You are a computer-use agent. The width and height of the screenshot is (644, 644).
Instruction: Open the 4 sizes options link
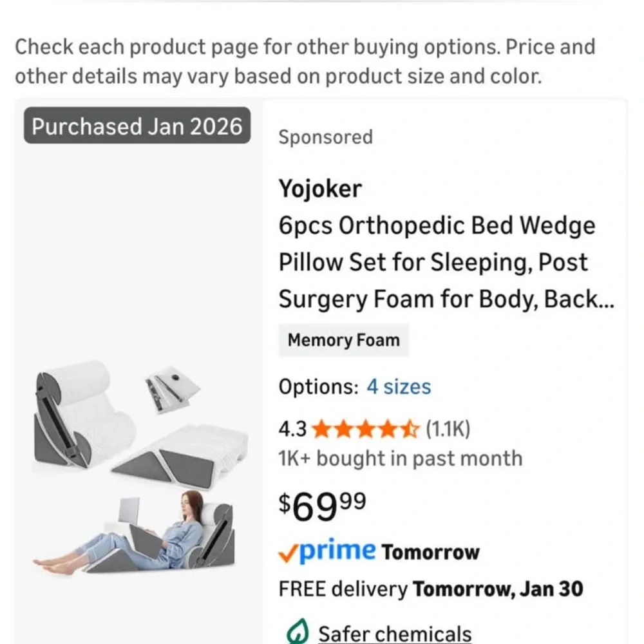pyautogui.click(x=399, y=387)
